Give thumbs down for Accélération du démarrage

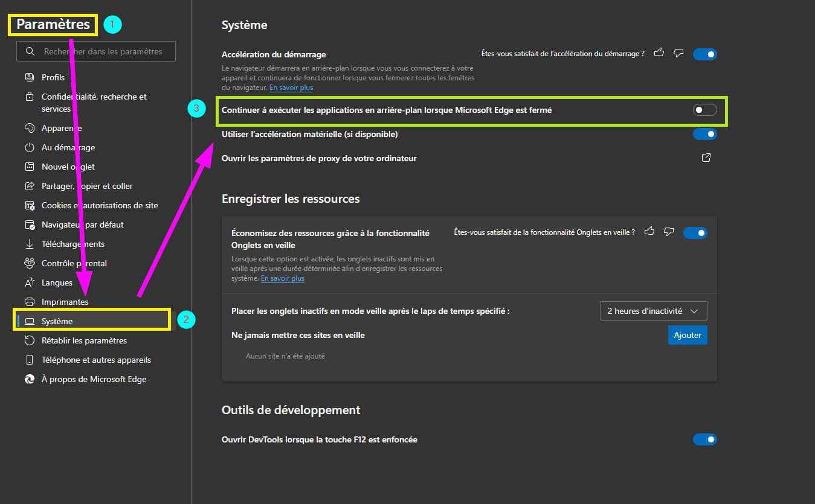[x=678, y=53]
